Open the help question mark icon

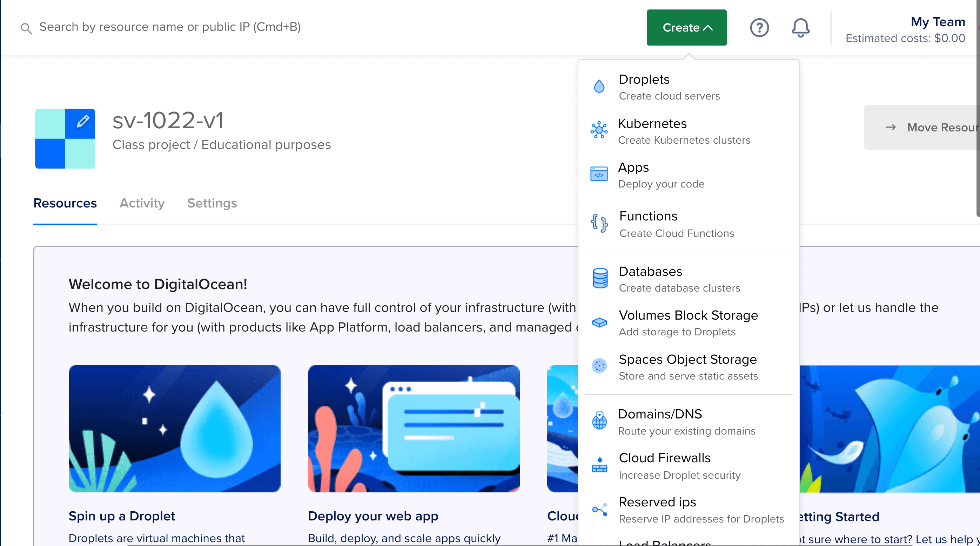pyautogui.click(x=759, y=28)
